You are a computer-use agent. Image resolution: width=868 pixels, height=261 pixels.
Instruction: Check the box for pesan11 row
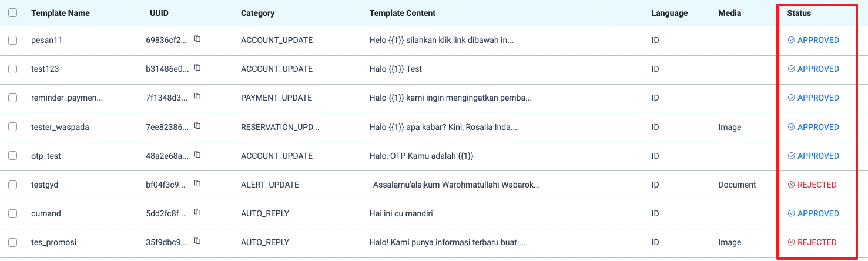[13, 41]
